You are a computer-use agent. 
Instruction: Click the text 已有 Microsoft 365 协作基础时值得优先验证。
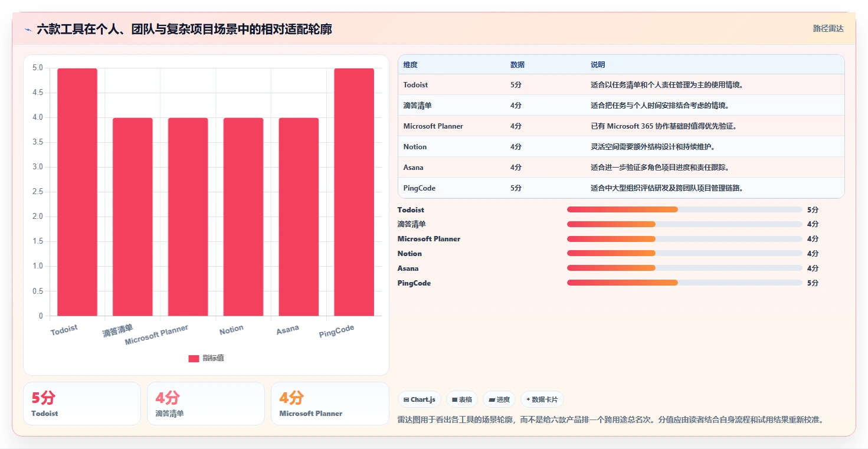[x=664, y=126]
